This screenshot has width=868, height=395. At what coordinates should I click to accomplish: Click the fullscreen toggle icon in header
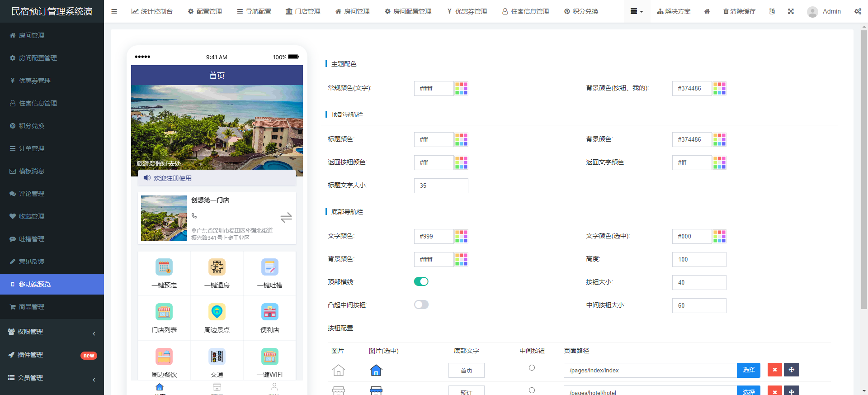tap(791, 11)
